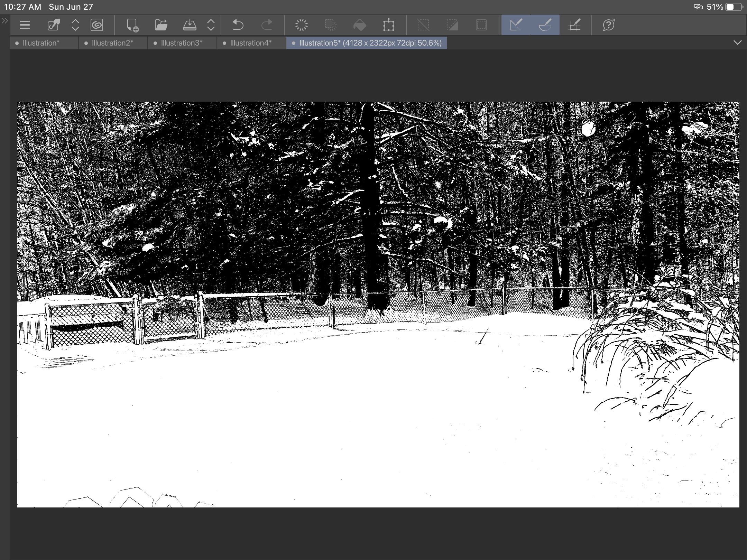Tap the battery 51% indicator
The height and width of the screenshot is (560, 747).
pos(725,7)
